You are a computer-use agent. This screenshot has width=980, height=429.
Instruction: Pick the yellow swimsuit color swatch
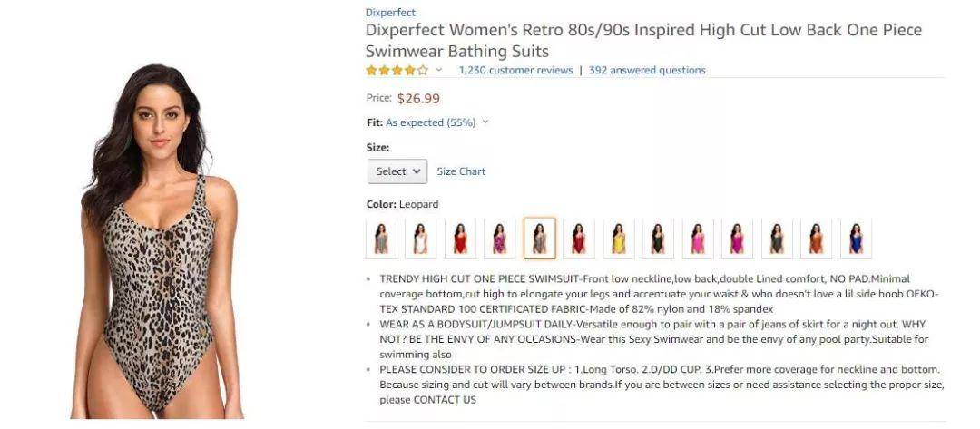[618, 239]
